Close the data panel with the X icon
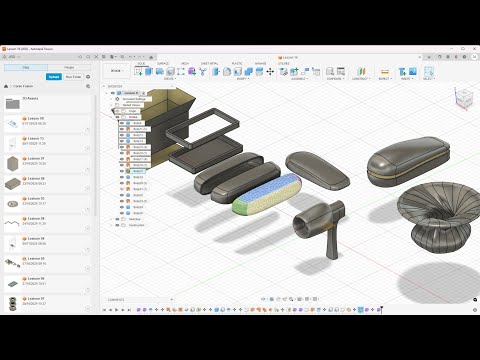Screen dimensions: 480x360 96,57
